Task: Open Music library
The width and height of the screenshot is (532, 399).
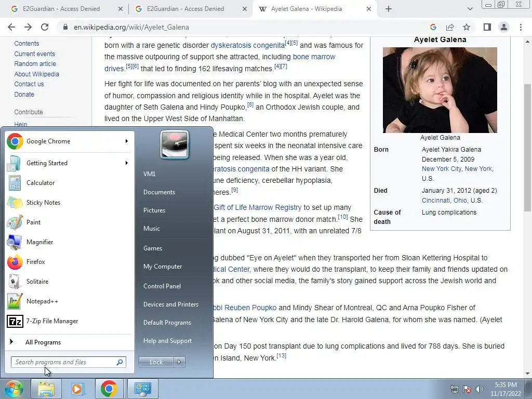Action: (152, 229)
